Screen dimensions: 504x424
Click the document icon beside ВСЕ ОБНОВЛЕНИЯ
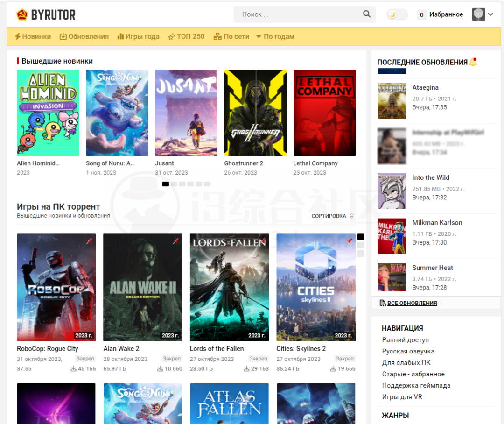pos(383,303)
